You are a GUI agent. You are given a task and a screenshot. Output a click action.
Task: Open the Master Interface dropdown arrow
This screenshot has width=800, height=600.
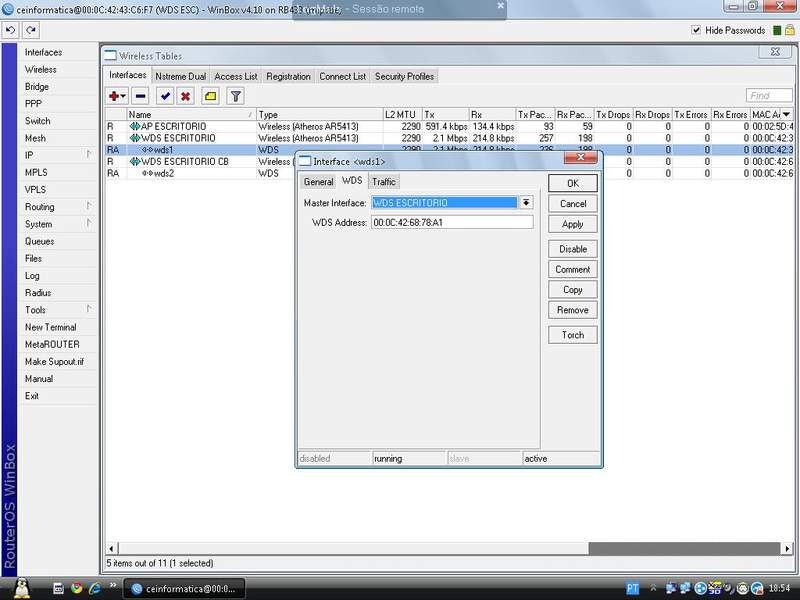pos(526,202)
